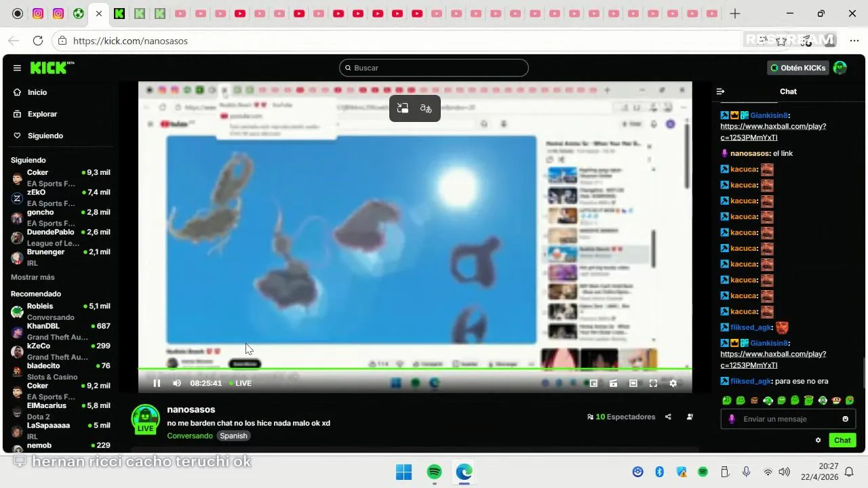868x488 pixels.
Task: Switch to the first Kick browser tab
Action: tap(119, 14)
